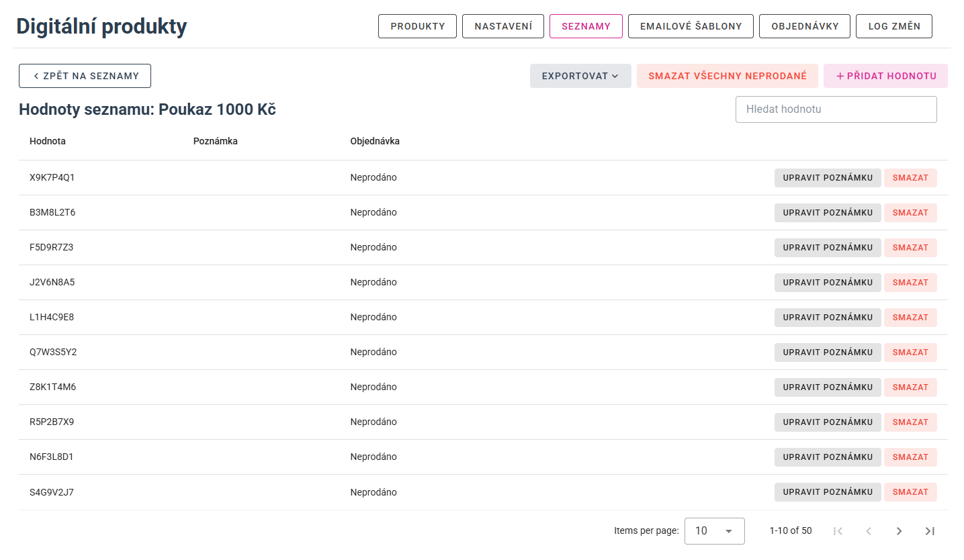Expand the Exportovat dropdown
This screenshot has height=560, width=964.
(x=580, y=76)
